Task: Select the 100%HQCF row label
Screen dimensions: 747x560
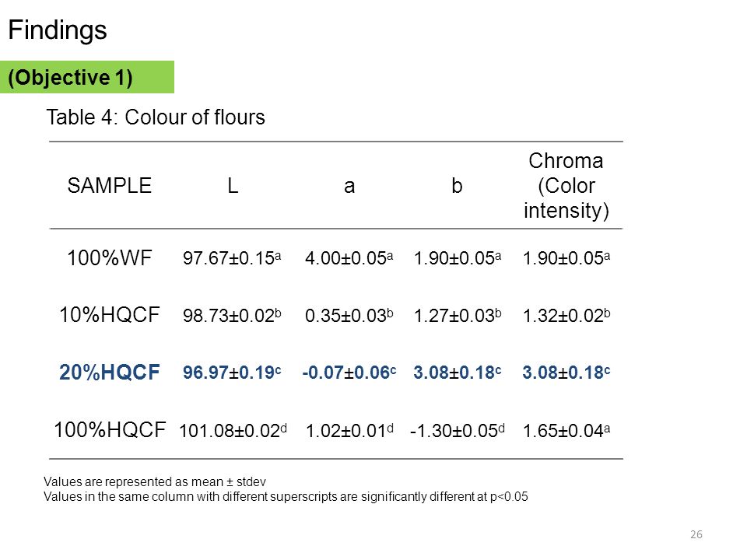Action: click(x=110, y=430)
